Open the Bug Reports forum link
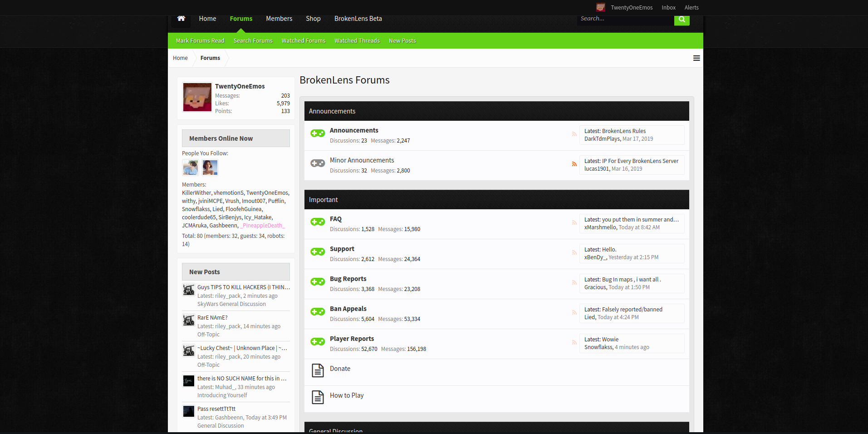 tap(348, 279)
